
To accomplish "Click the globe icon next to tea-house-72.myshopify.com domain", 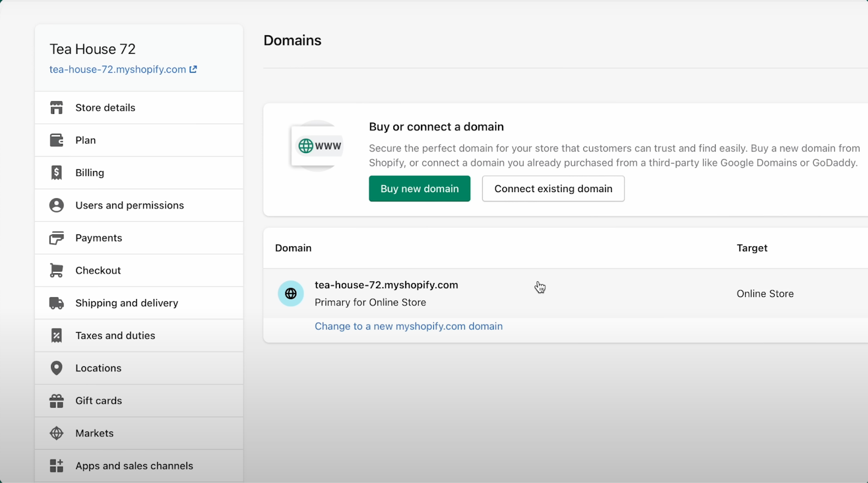I will 291,294.
